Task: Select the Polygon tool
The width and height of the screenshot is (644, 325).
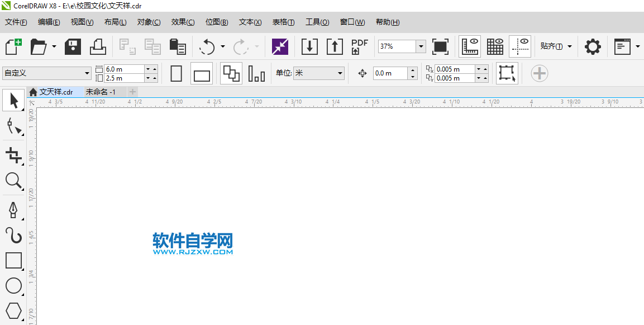Action: pos(13,311)
